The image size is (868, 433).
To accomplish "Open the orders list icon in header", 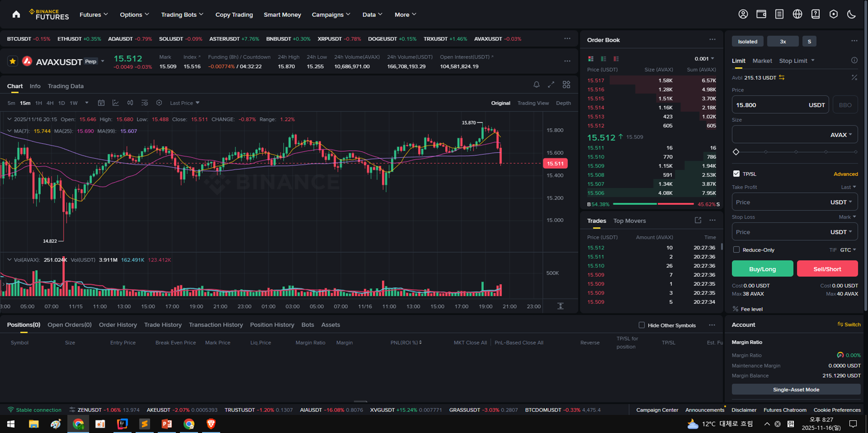I will point(779,14).
